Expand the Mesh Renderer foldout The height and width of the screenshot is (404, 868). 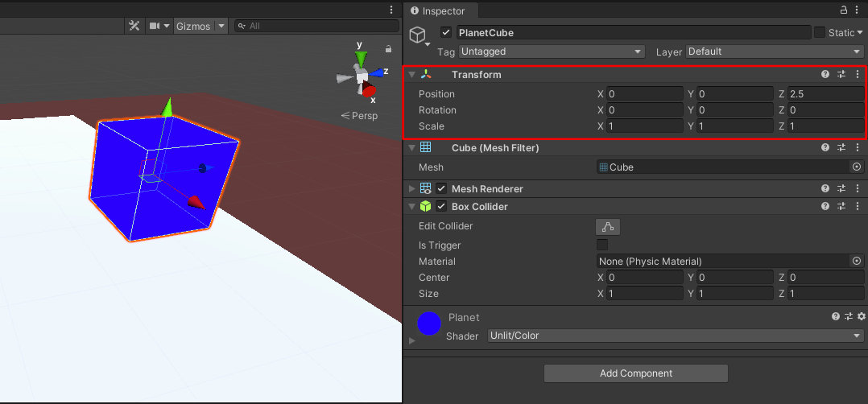pyautogui.click(x=411, y=188)
